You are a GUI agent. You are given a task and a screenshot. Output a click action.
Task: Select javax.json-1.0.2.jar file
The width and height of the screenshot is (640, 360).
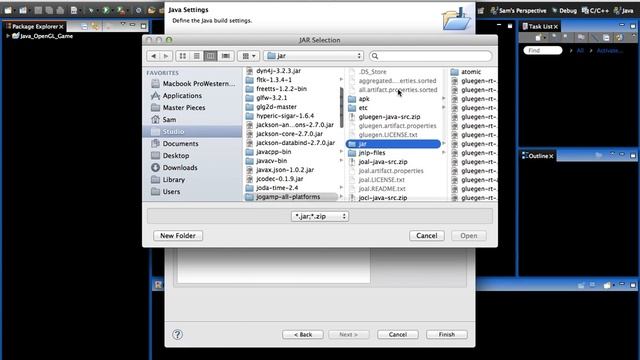coord(285,170)
